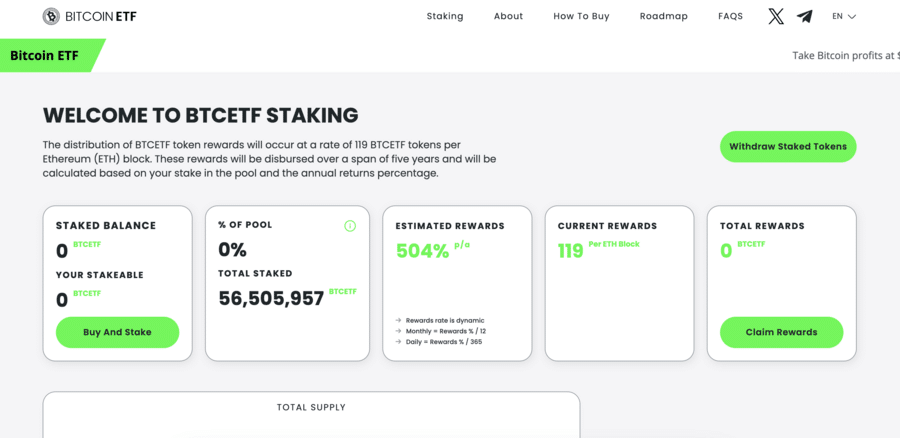The height and width of the screenshot is (438, 900).
Task: Click the TOTAL REWARDS heading
Action: (x=762, y=226)
